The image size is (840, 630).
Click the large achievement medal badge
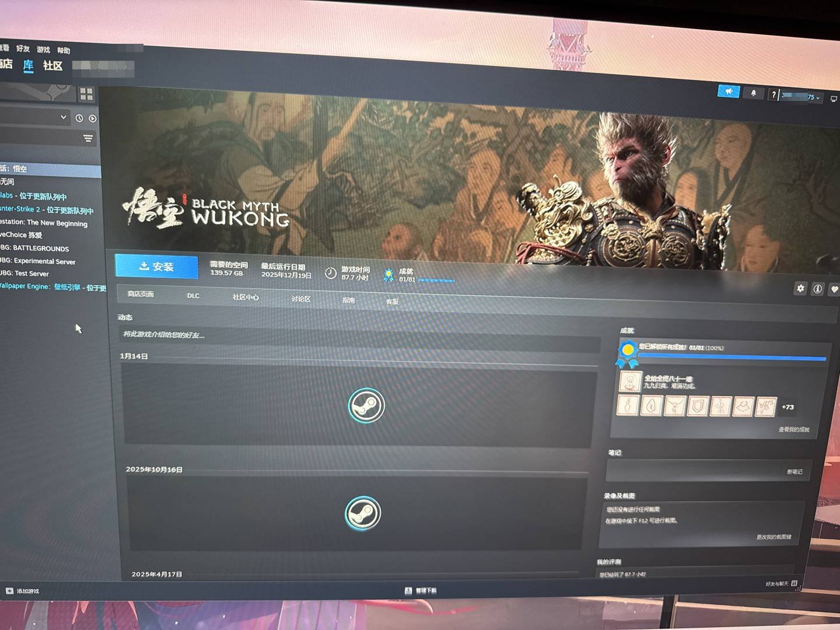(x=627, y=353)
